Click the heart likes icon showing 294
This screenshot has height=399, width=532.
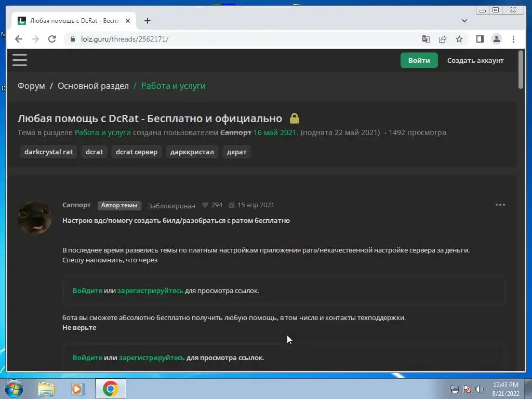pos(205,205)
